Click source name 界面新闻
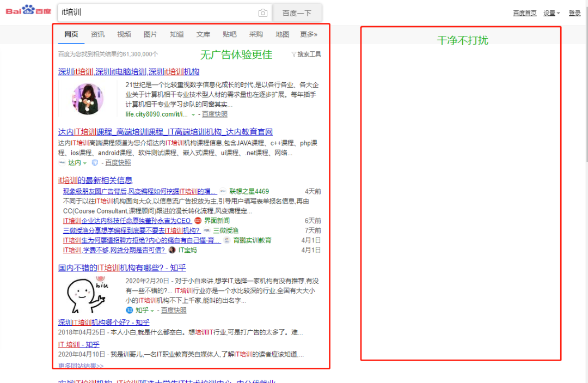588x383 pixels. pyautogui.click(x=217, y=221)
